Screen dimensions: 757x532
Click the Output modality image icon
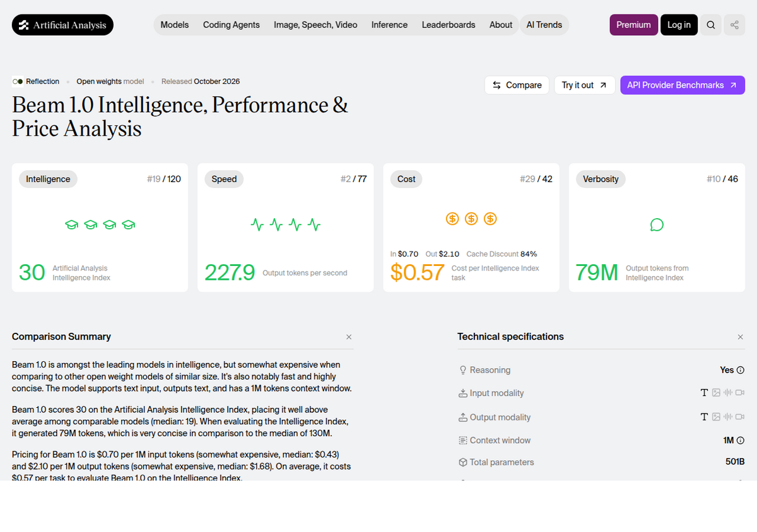click(716, 417)
